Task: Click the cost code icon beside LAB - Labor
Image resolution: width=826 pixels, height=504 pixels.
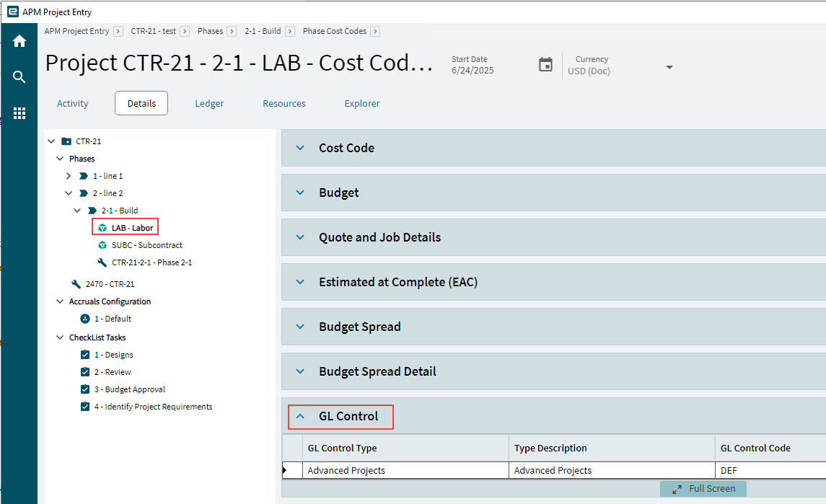Action: [102, 228]
